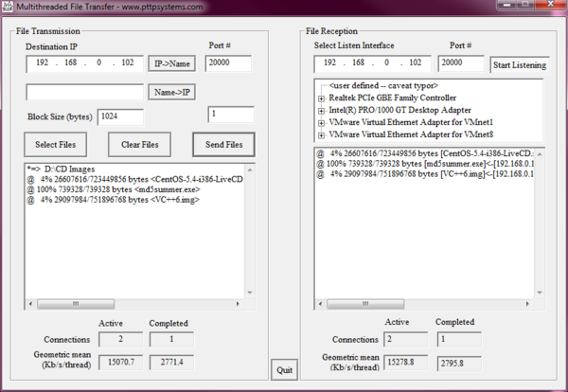
Task: Expand the VMware adapter for VMnet8 node
Action: point(321,135)
